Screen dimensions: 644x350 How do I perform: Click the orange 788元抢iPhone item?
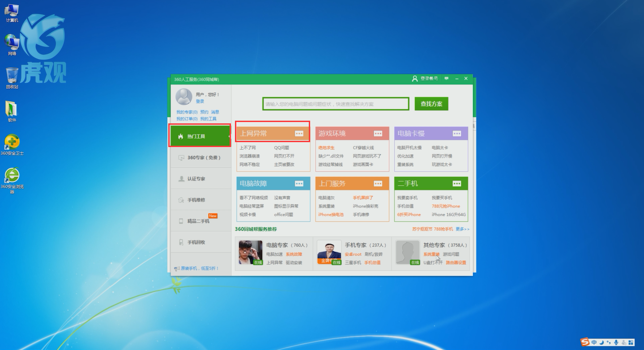[446, 206]
